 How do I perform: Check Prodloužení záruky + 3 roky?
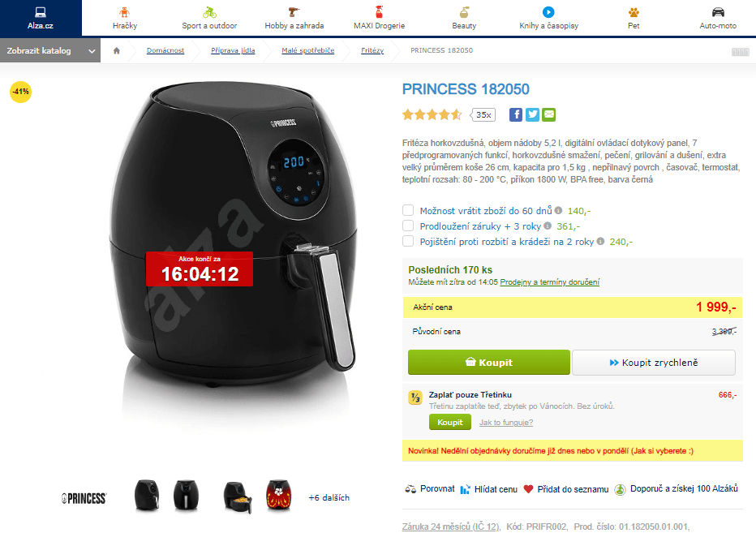pyautogui.click(x=408, y=226)
